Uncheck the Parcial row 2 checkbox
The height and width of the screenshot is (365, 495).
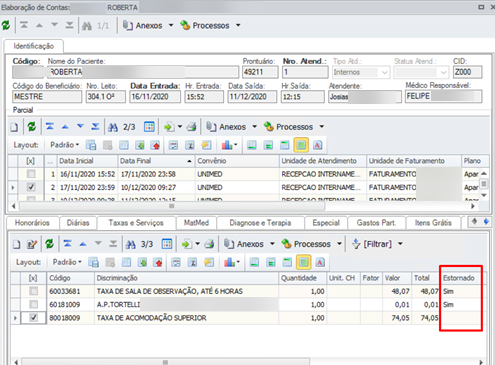31,187
